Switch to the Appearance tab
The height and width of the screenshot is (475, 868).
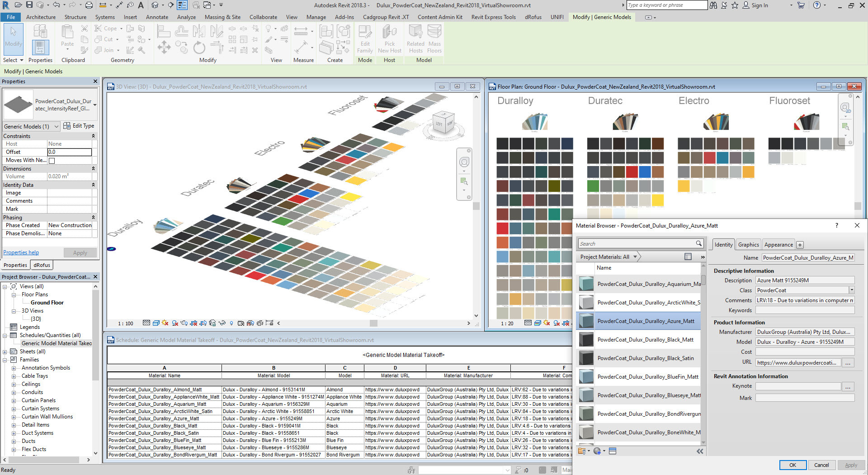tap(778, 245)
